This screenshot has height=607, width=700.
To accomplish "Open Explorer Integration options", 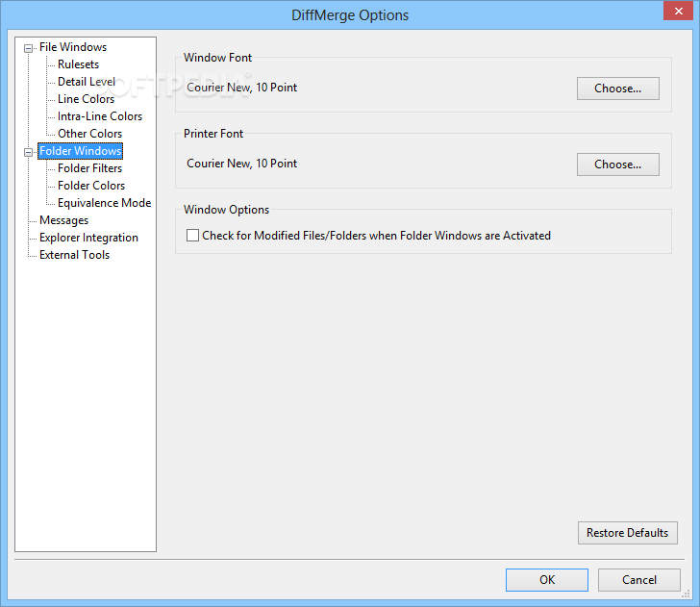I will click(88, 238).
